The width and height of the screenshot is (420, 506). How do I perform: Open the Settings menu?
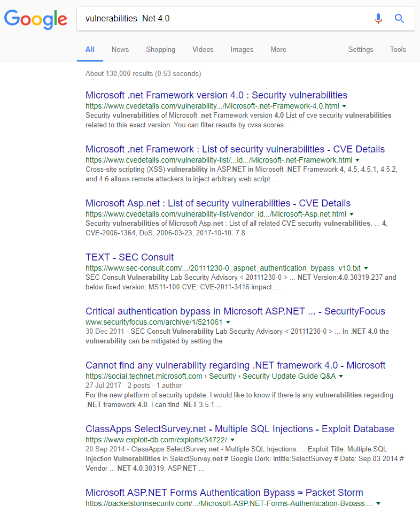coord(360,49)
